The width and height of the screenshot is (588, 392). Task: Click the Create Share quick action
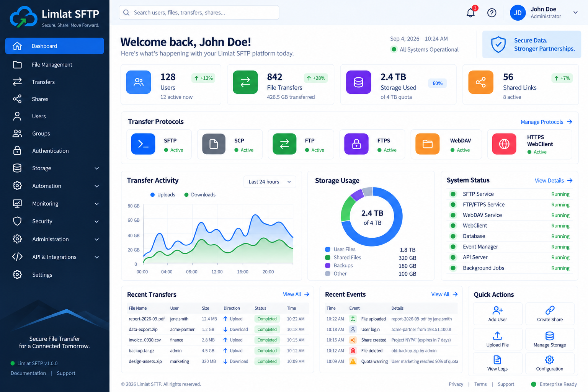(550, 314)
